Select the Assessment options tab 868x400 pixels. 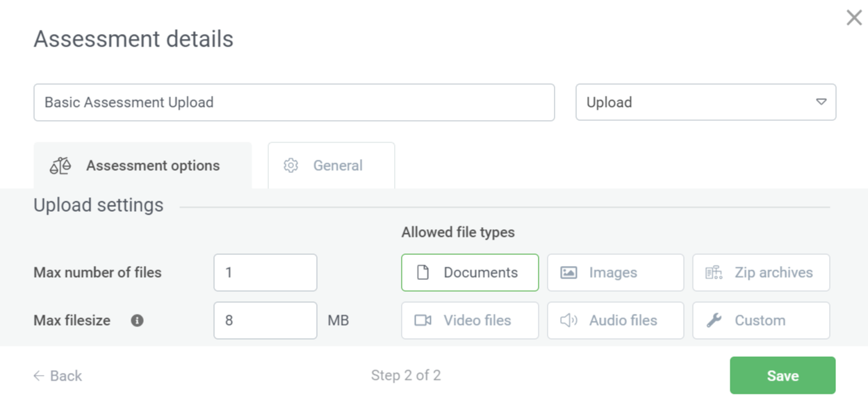coord(142,166)
